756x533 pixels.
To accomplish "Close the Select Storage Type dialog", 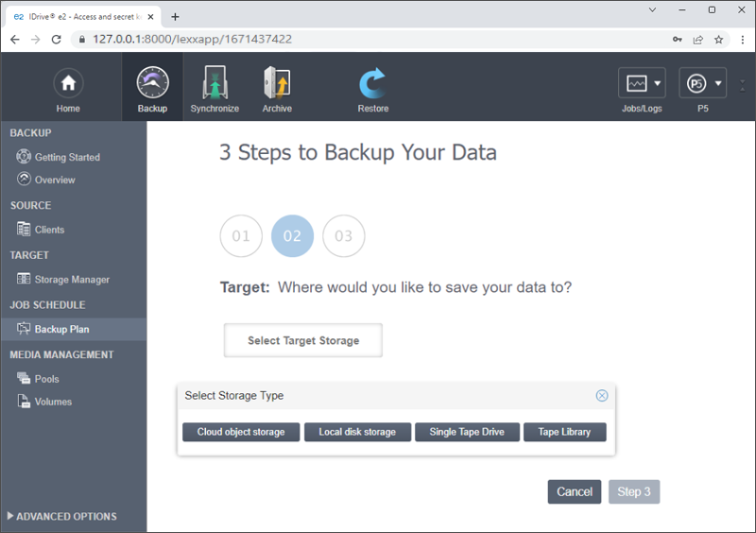I will 602,396.
